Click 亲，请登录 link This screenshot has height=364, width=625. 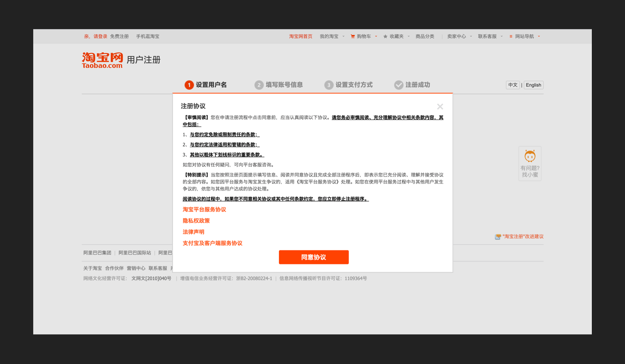point(96,36)
